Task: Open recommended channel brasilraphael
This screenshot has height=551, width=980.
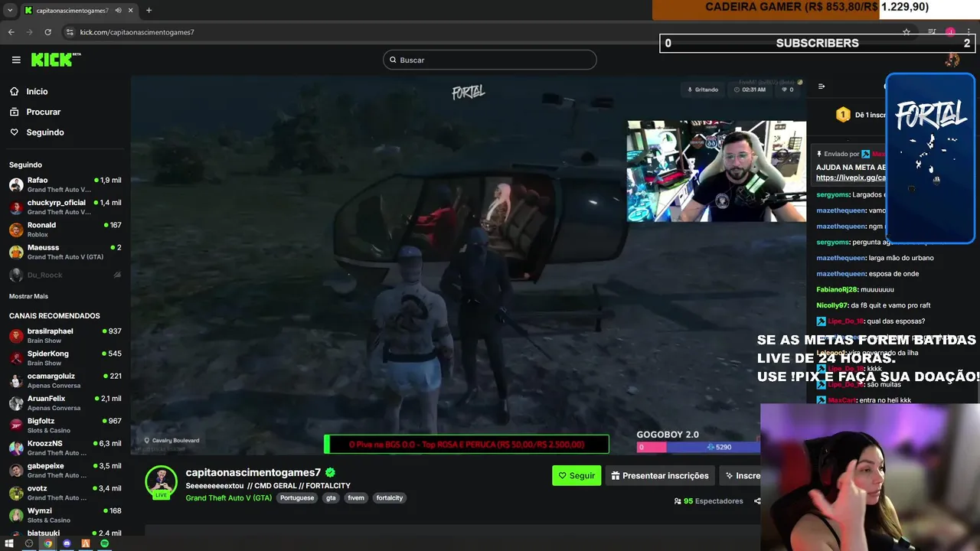Action: tap(65, 335)
